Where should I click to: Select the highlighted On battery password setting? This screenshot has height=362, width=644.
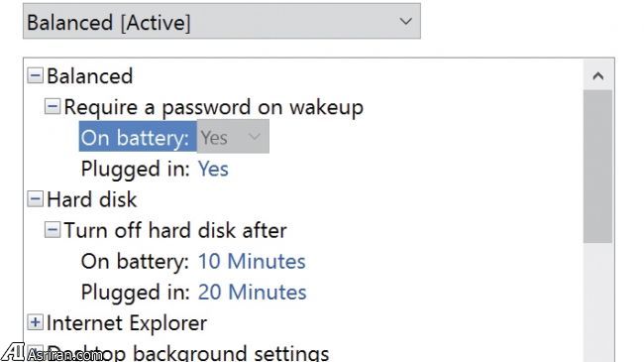138,137
